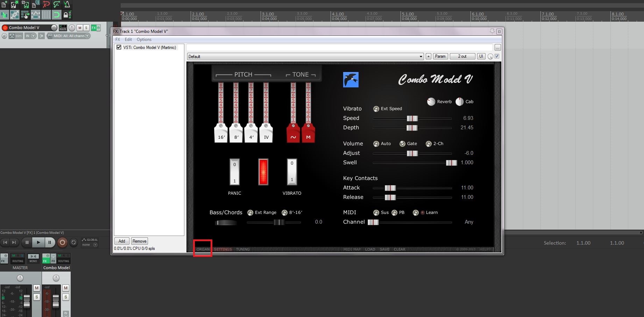Click the lock settings toolbar icon

pos(66,15)
